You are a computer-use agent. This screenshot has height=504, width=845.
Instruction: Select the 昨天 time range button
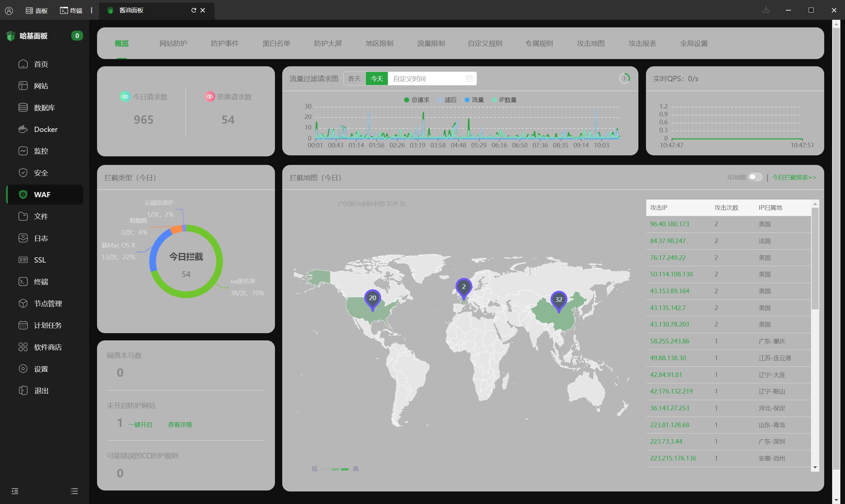(x=355, y=79)
